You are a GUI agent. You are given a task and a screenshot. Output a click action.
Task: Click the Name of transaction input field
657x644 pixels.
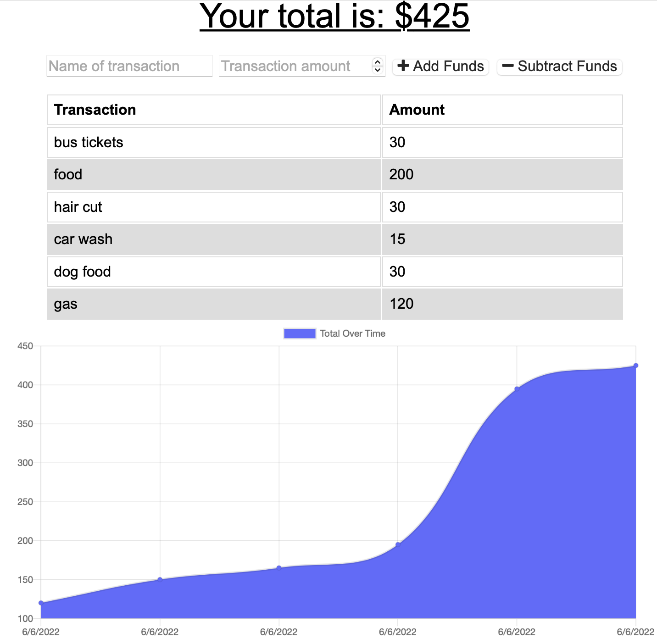pyautogui.click(x=129, y=66)
